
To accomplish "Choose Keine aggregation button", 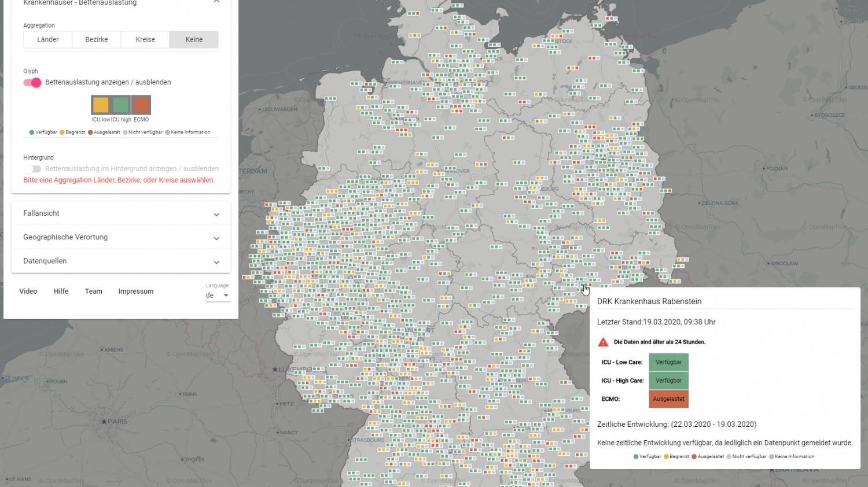I will point(194,39).
